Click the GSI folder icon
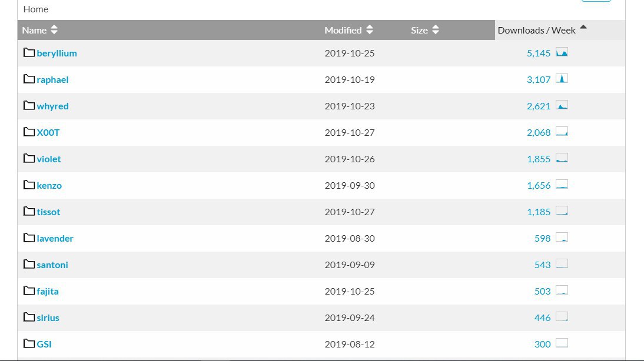The height and width of the screenshot is (361, 644). (x=29, y=344)
